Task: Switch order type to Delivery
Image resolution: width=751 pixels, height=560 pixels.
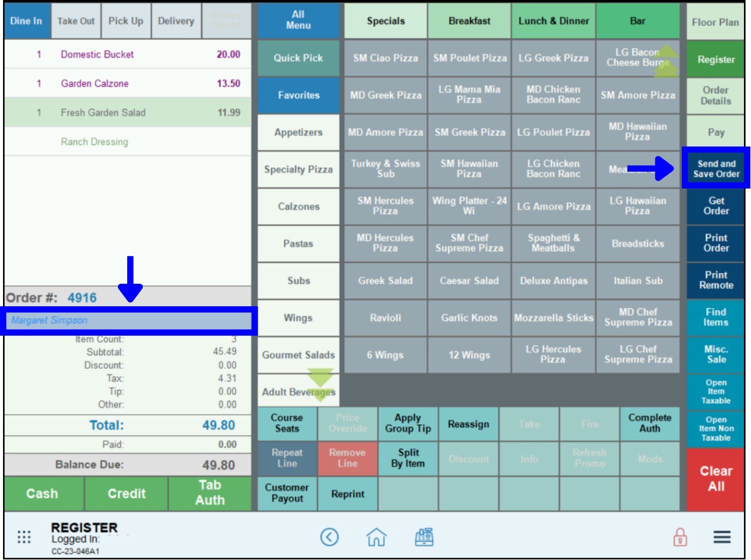Action: pos(176,21)
